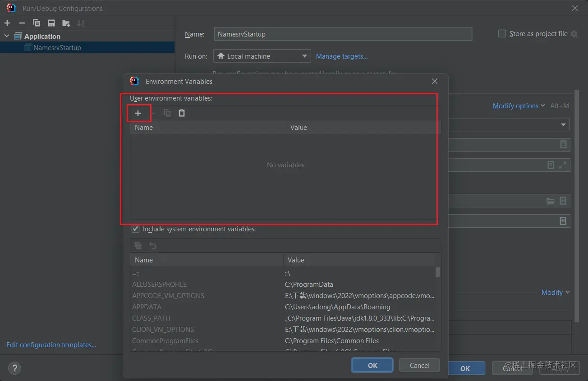Copy the selected run configuration
The image size is (588, 381).
(x=37, y=23)
